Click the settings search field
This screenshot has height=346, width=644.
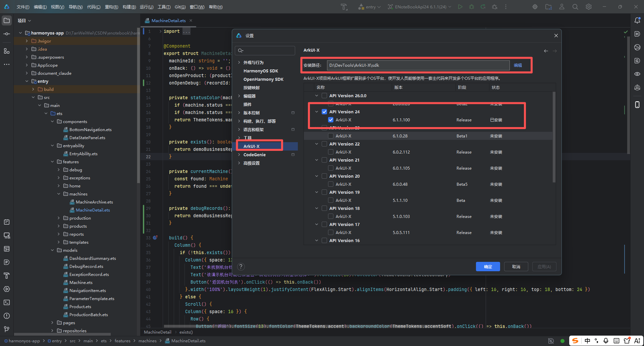click(265, 51)
